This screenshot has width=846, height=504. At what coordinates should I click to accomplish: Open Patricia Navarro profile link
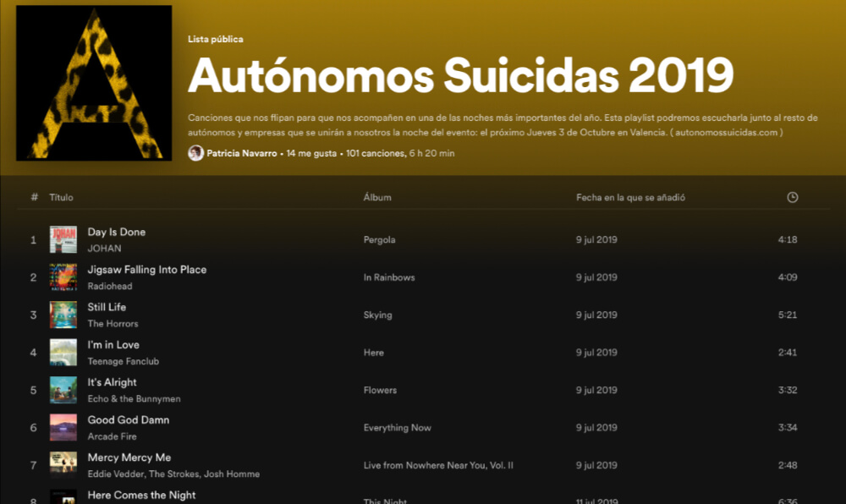242,153
